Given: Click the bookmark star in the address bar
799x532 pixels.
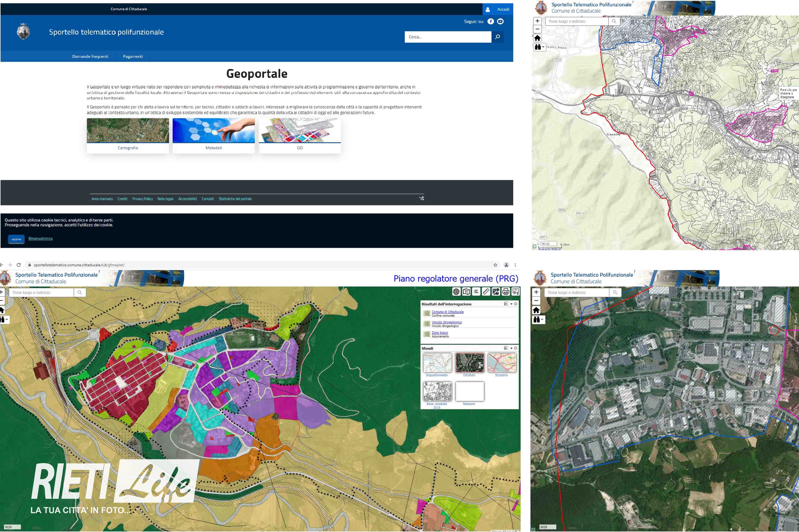Looking at the screenshot, I should point(495,265).
